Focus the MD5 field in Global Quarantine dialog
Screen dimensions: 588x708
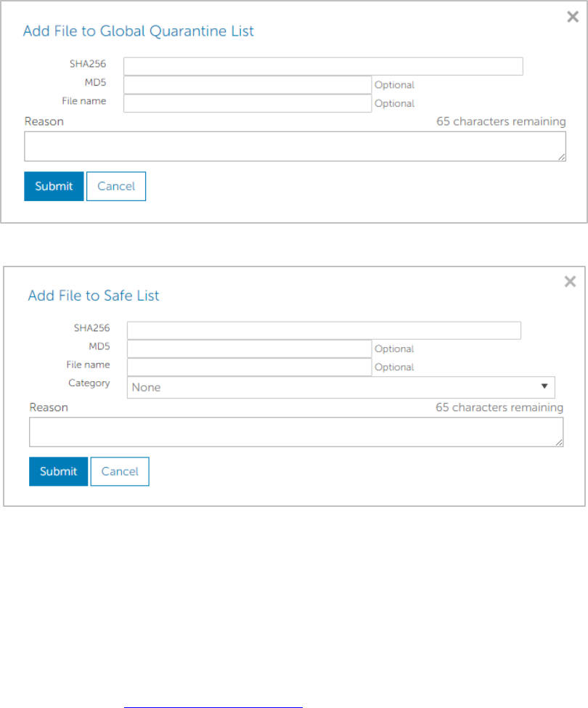pos(248,85)
